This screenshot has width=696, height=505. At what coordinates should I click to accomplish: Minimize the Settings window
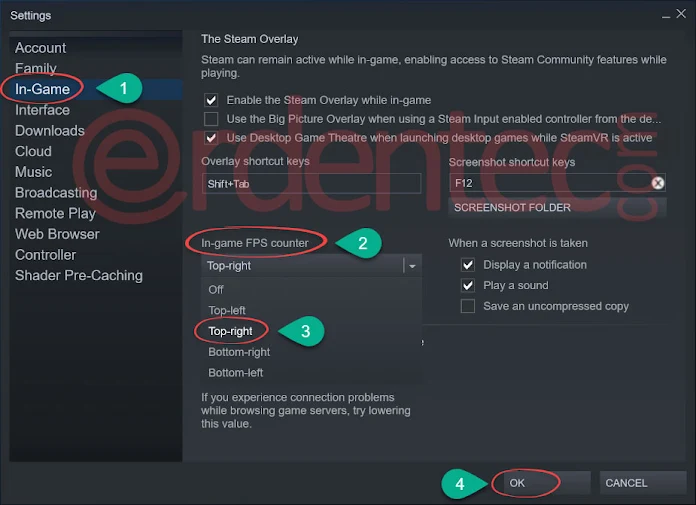point(666,16)
